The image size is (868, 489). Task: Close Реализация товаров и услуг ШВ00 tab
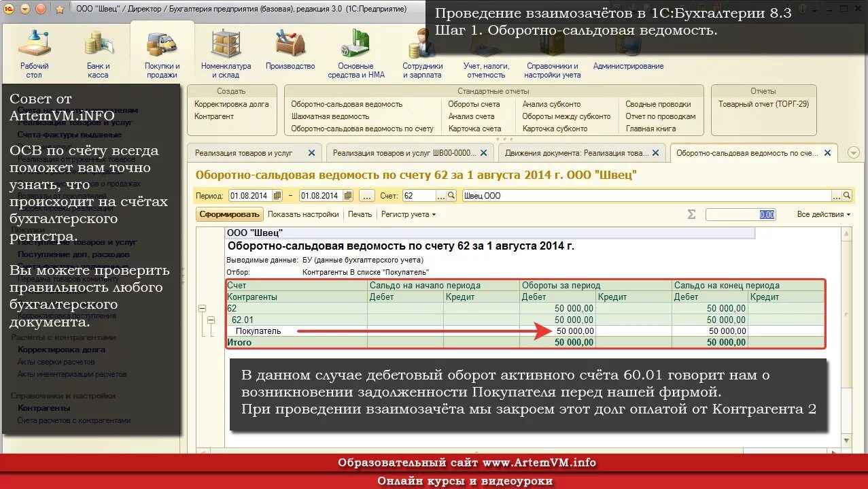(x=484, y=153)
